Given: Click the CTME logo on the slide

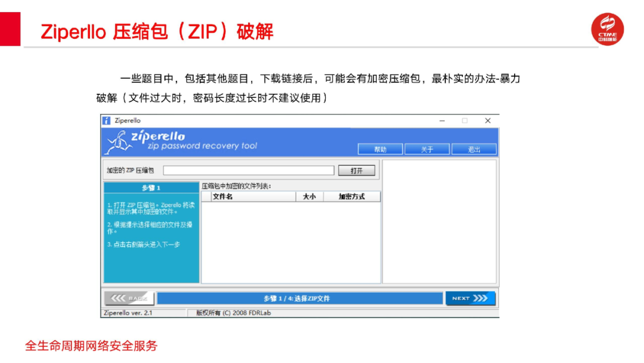Looking at the screenshot, I should click(x=608, y=29).
